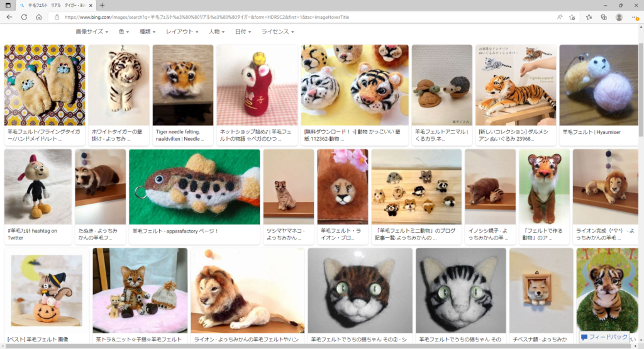
Task: Open a new tab with plus icon
Action: [x=103, y=5]
